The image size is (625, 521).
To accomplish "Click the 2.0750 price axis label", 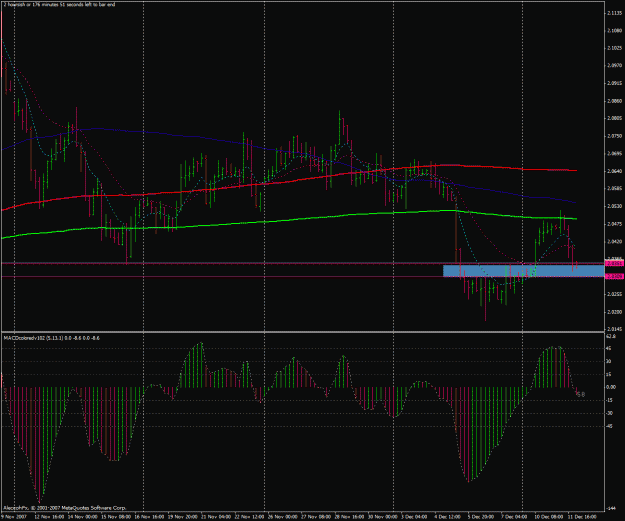I will pos(614,136).
